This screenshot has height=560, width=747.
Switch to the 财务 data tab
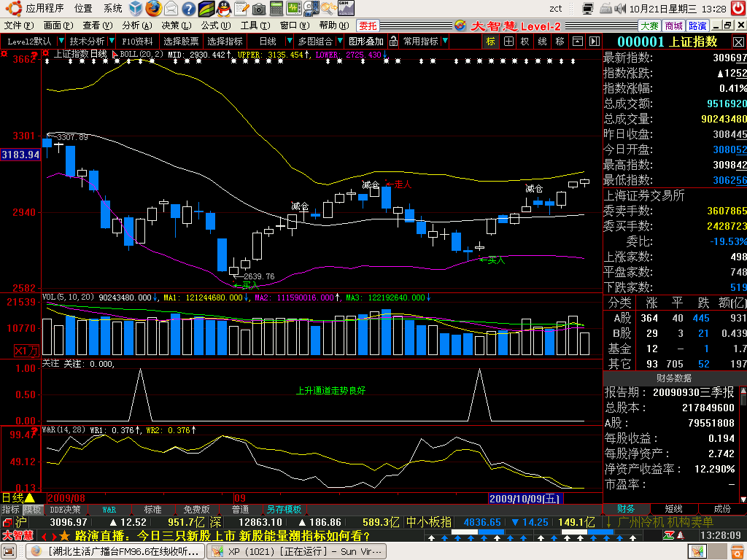[626, 509]
